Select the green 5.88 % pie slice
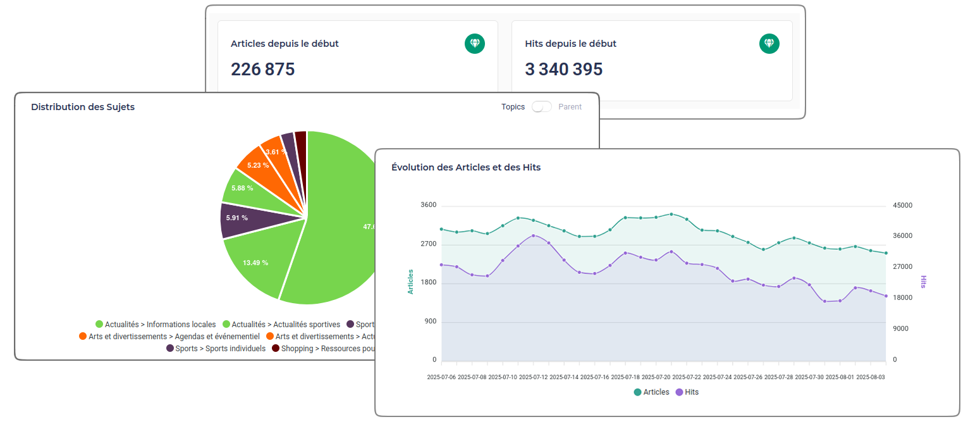This screenshot has width=980, height=424. point(247,189)
